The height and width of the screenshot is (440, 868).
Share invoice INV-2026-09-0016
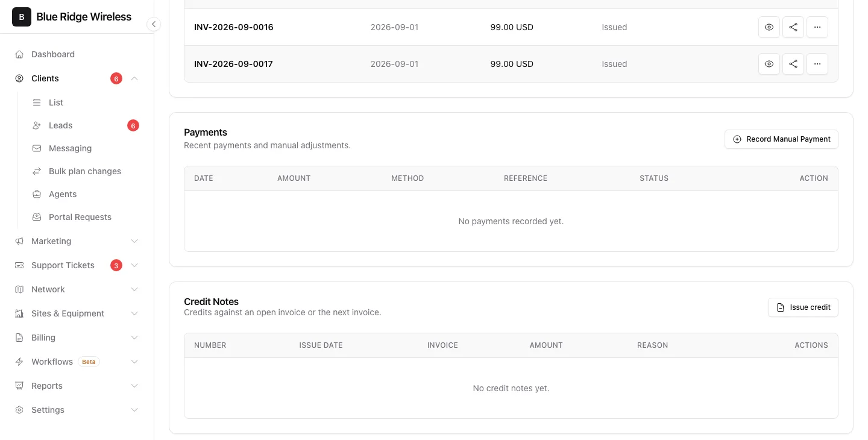click(793, 27)
